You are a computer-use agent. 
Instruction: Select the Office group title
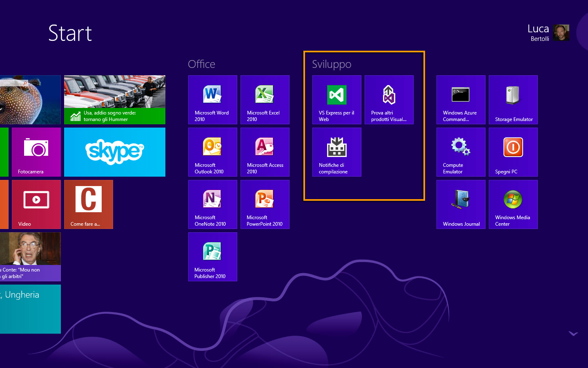pos(201,64)
